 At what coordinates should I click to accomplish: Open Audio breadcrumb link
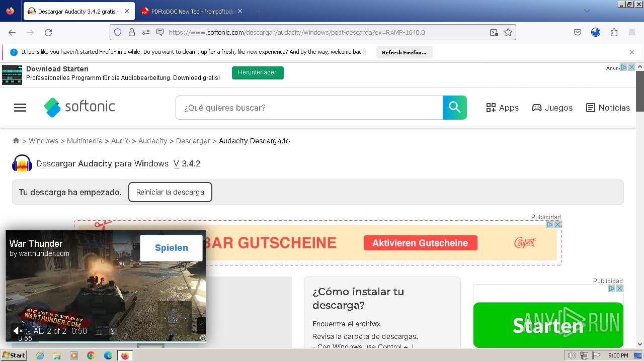coord(120,141)
